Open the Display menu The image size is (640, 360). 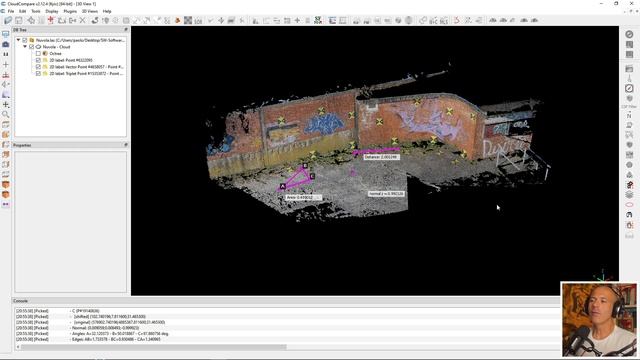52,11
